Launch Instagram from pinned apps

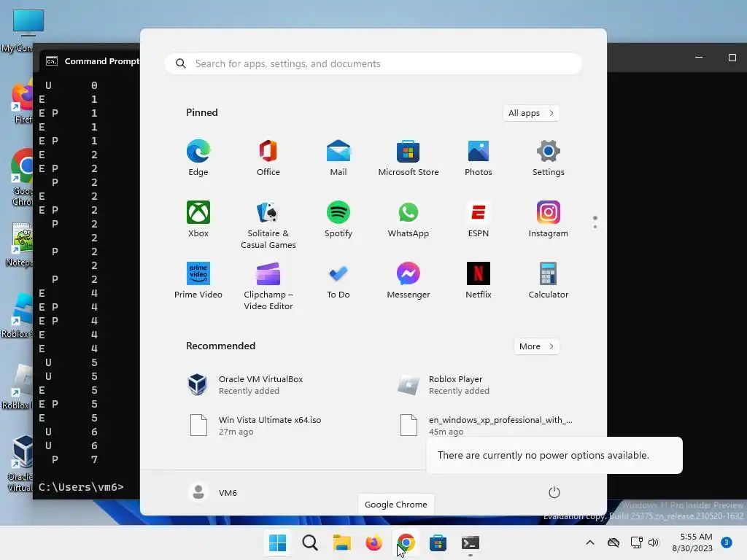(549, 219)
